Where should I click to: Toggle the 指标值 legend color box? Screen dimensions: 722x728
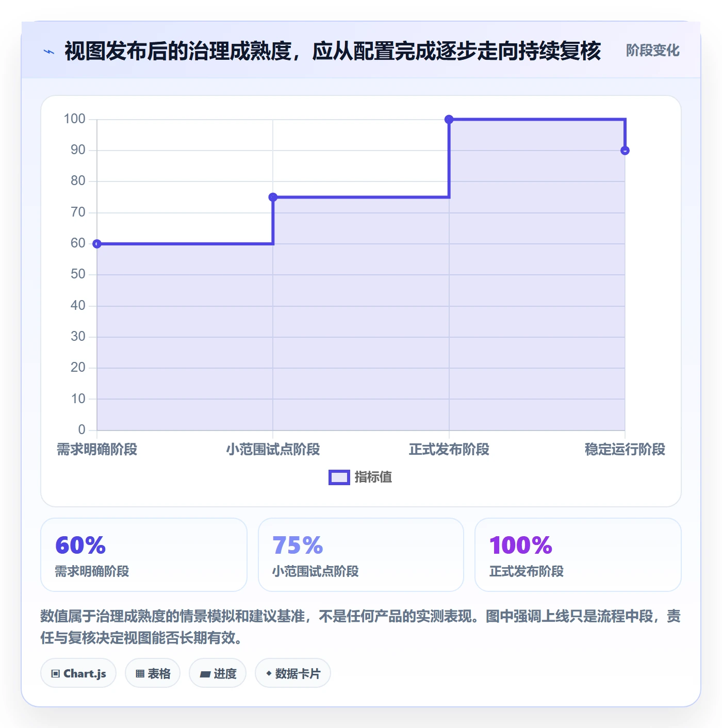[x=339, y=477]
